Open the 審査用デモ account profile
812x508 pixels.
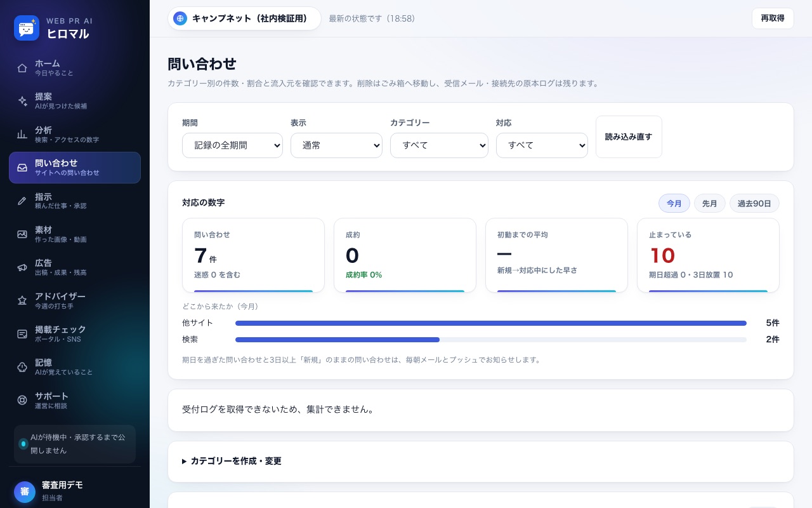[75, 491]
